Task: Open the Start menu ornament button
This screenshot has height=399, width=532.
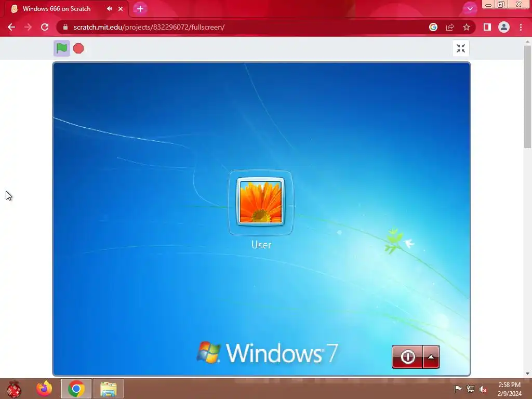Action: tap(14, 389)
